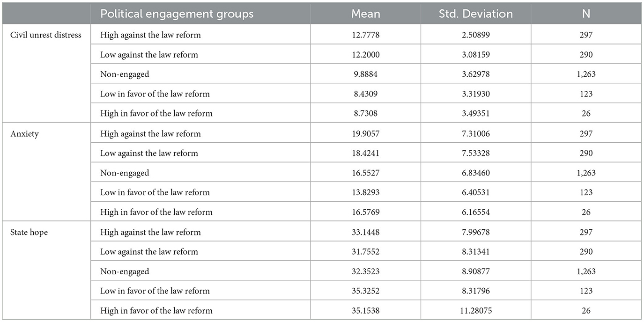Click "Low in favor of the law reform" under Civil unrest distress
Screen dimensions: 644x322
point(155,94)
